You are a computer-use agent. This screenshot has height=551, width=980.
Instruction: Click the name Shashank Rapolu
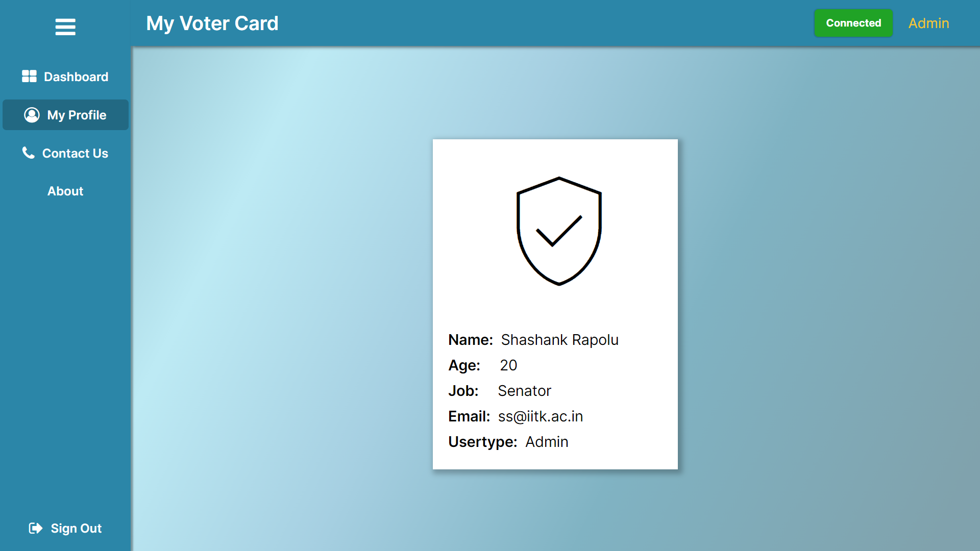tap(559, 340)
